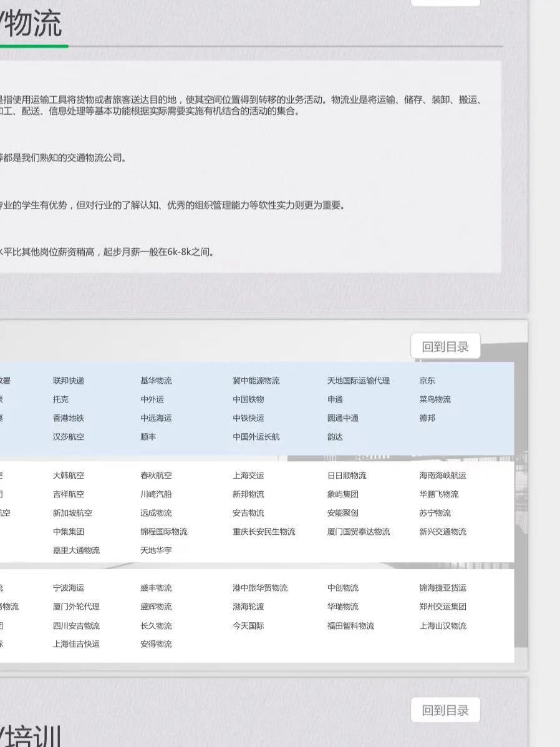Open 冀中能源物流

point(256,380)
